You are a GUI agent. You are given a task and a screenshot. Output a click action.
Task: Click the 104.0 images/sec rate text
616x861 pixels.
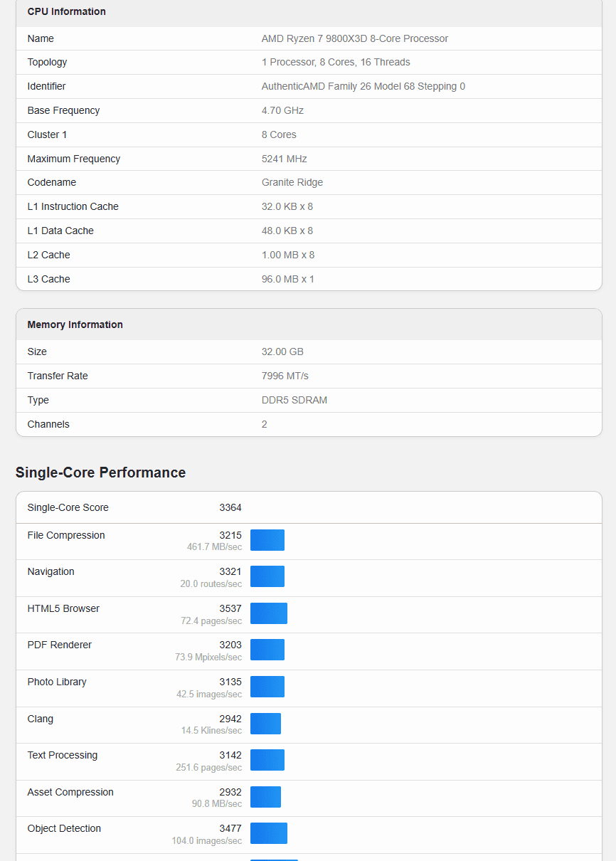pos(207,840)
